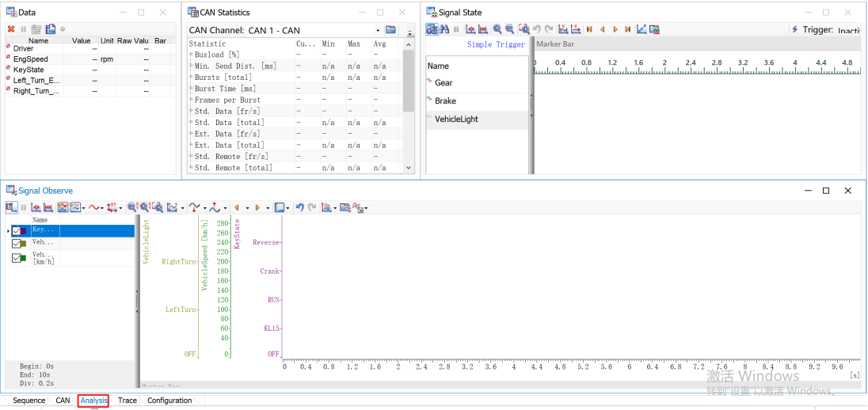
Task: Click horizontal zoom magnifier in Signal Observe
Action: tap(131, 207)
